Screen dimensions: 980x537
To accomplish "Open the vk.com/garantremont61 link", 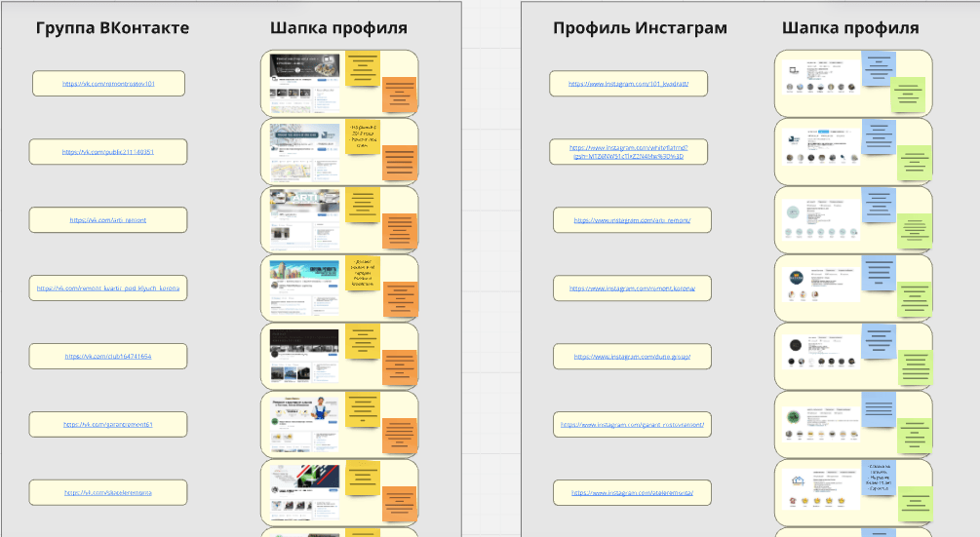I will [x=108, y=424].
